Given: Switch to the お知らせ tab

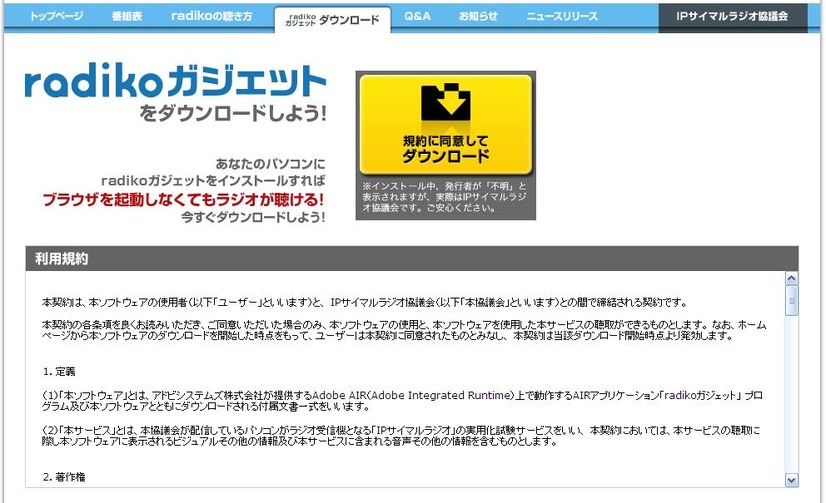Looking at the screenshot, I should pyautogui.click(x=478, y=16).
